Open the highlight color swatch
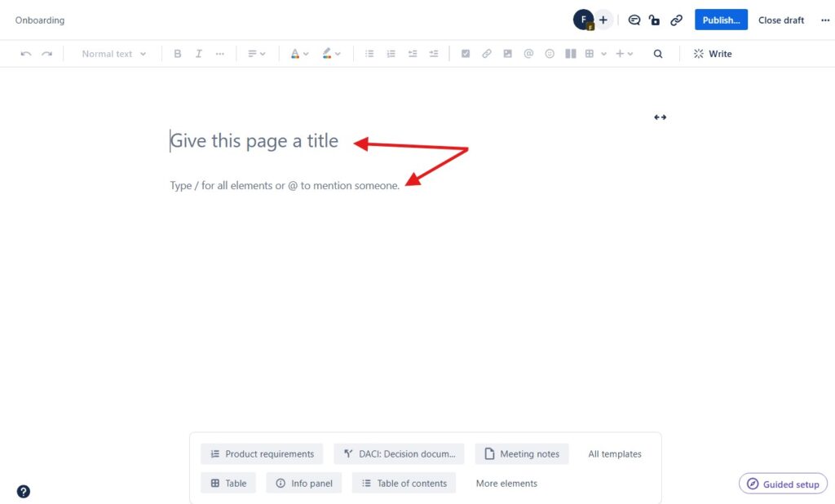The width and height of the screenshot is (835, 504). click(328, 53)
